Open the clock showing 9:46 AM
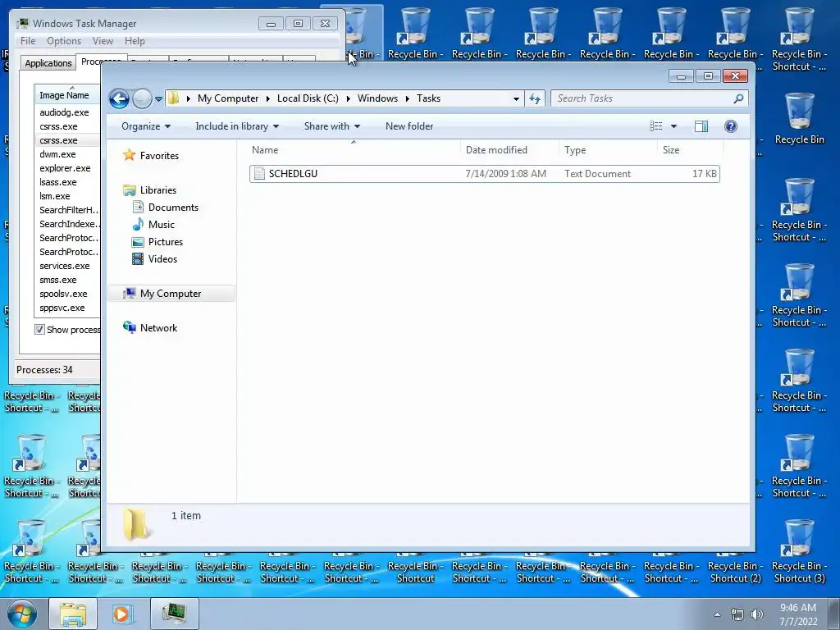The width and height of the screenshot is (840, 630). [798, 614]
